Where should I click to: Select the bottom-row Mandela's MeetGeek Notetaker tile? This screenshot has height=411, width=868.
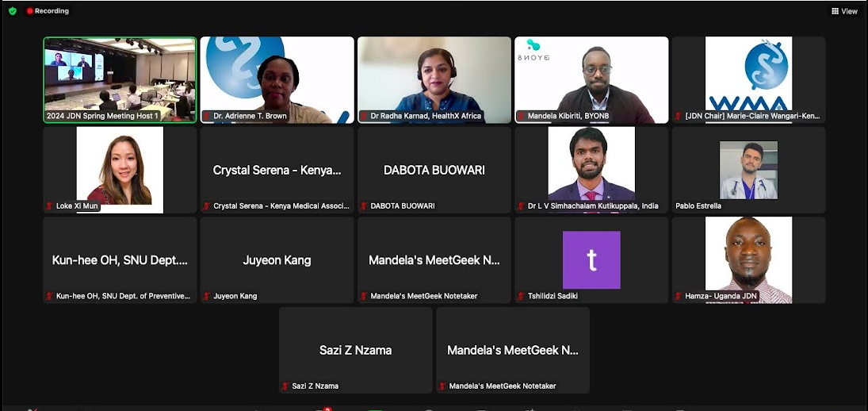pyautogui.click(x=513, y=350)
